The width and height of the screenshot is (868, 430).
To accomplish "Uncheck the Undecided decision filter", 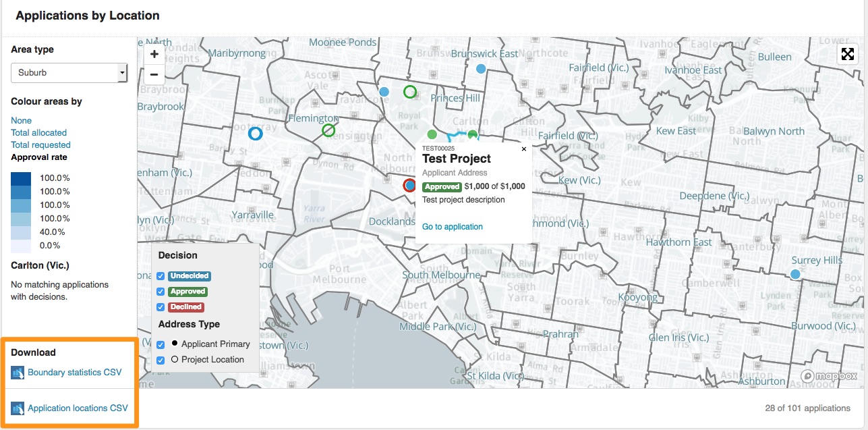I will pyautogui.click(x=161, y=275).
